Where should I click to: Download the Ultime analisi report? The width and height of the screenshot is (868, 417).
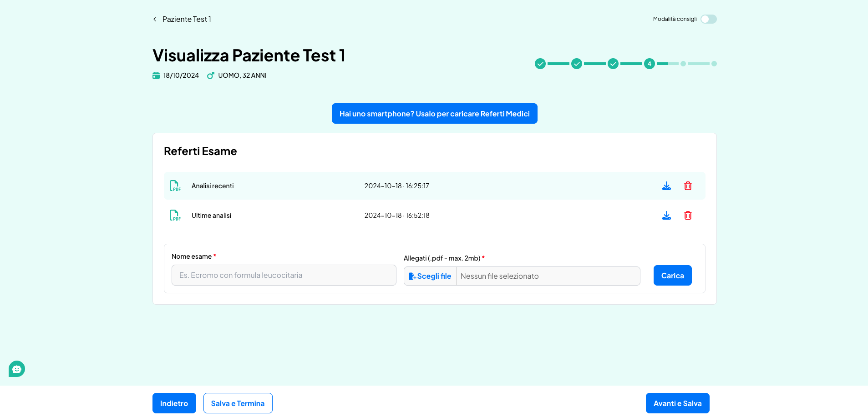coord(666,216)
